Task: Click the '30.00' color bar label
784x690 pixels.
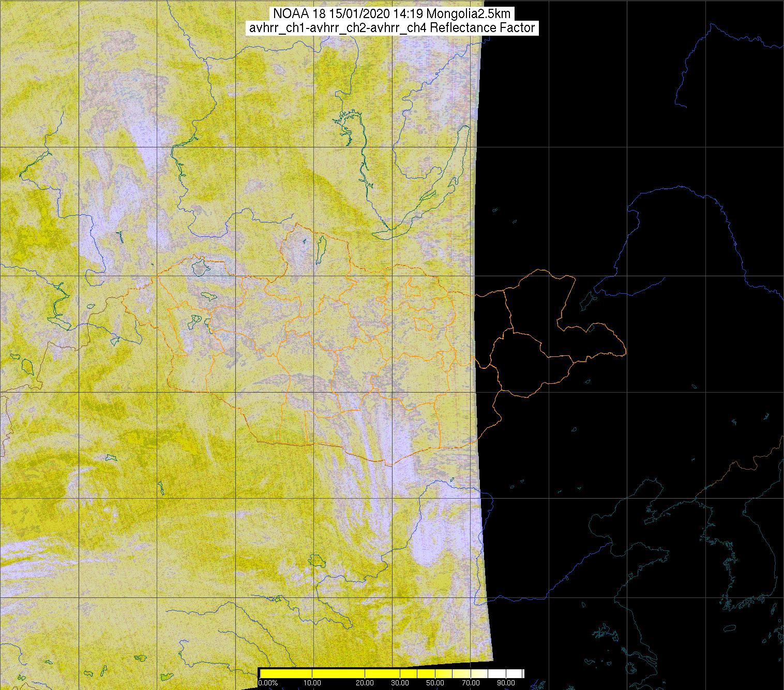Action: point(400,683)
